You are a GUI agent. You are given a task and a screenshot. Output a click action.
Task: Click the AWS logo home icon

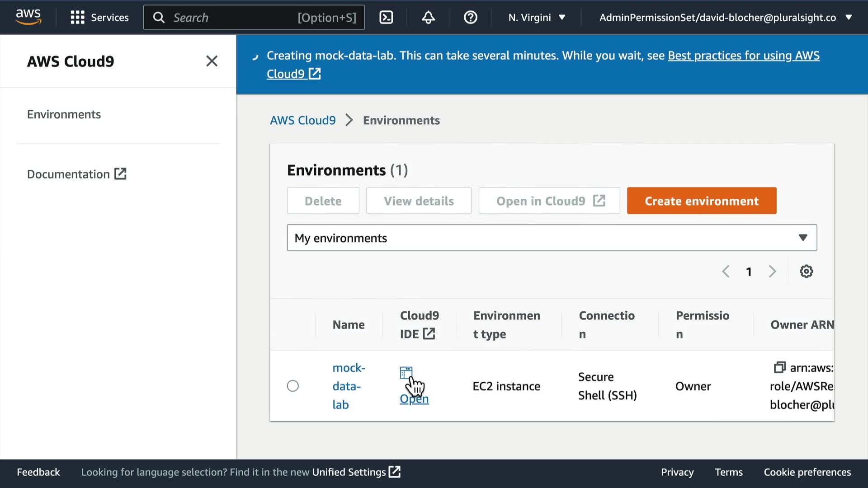tap(28, 17)
